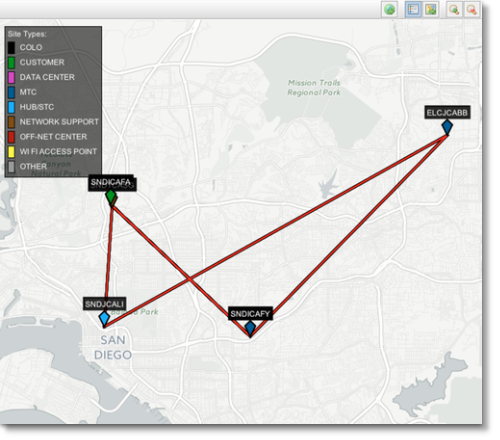The width and height of the screenshot is (500, 440).
Task: Select the ELCJCABB site marker
Action: pyautogui.click(x=447, y=127)
